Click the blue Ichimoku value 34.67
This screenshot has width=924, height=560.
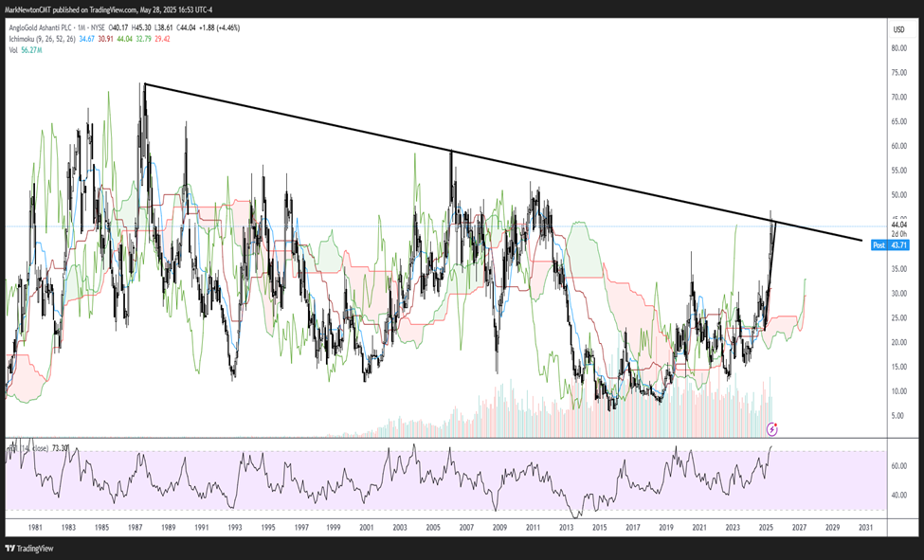click(x=84, y=41)
